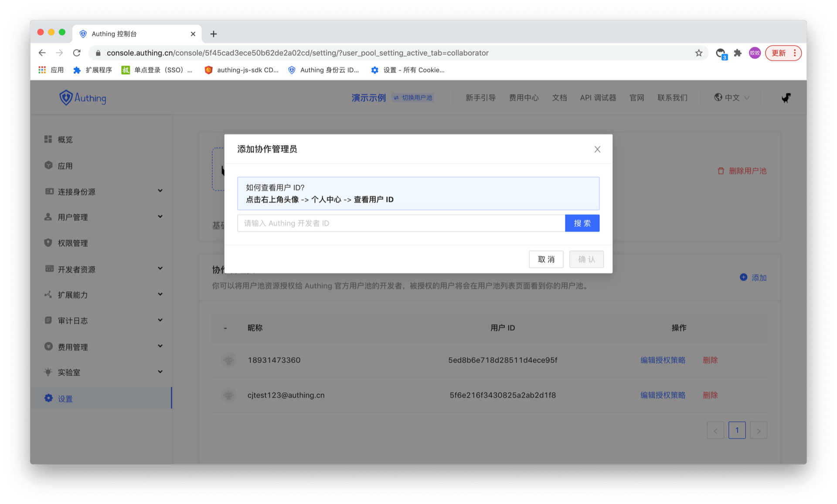The height and width of the screenshot is (504, 837).
Task: Open the 中文 language dropdown
Action: (x=732, y=98)
